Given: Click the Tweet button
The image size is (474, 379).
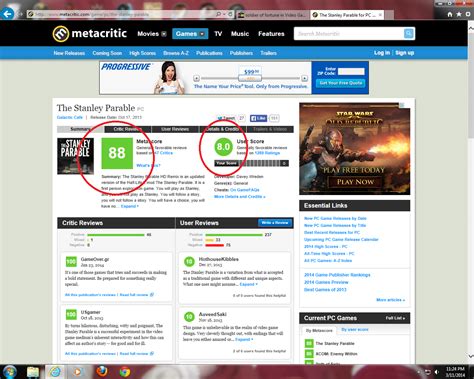Looking at the screenshot, I should 226,118.
